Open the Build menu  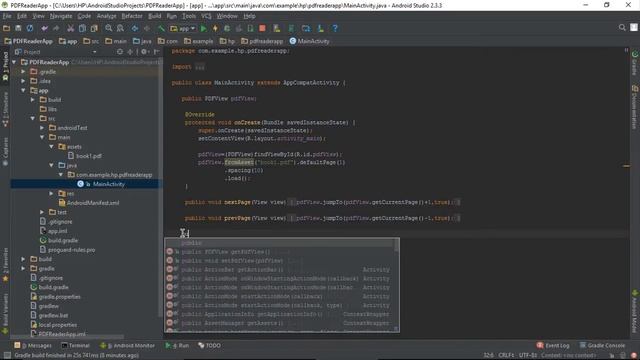click(x=154, y=16)
